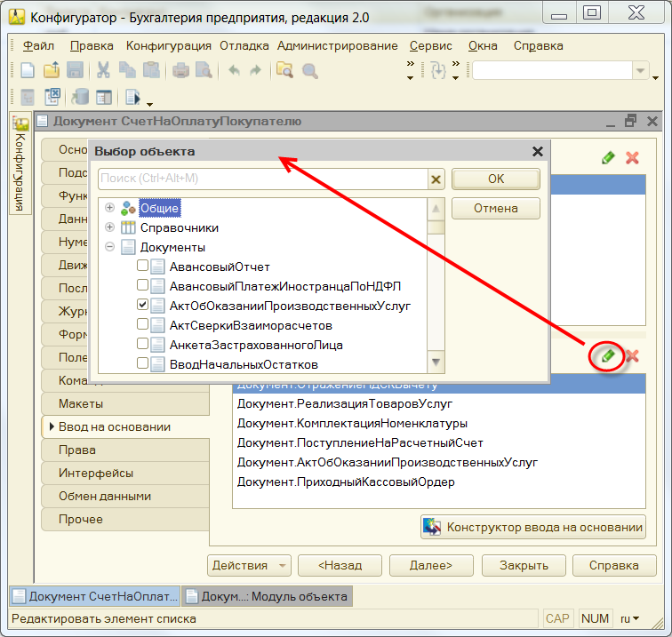The height and width of the screenshot is (637, 672).
Task: Click the Copy toolbar icon
Action: coord(127,70)
